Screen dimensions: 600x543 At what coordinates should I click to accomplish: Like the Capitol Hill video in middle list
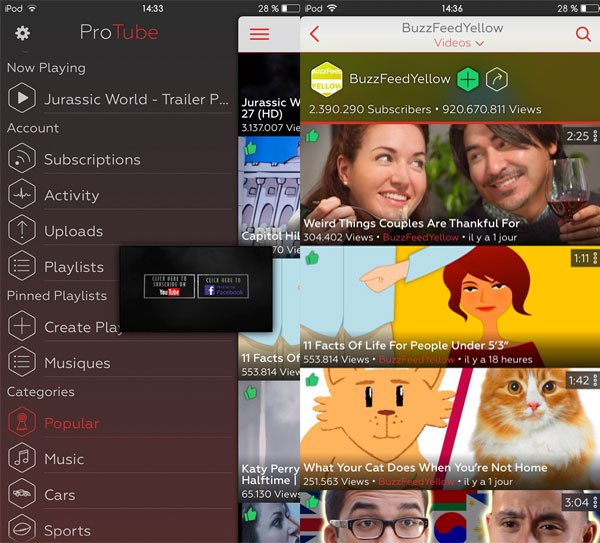tap(250, 148)
